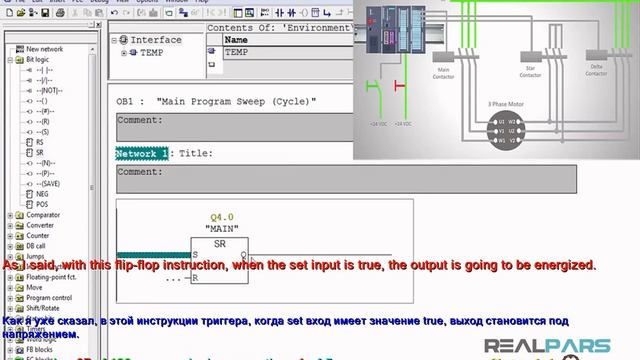640x360 pixels.
Task: Select the --(P)-- positive edge item
Action: point(45,173)
